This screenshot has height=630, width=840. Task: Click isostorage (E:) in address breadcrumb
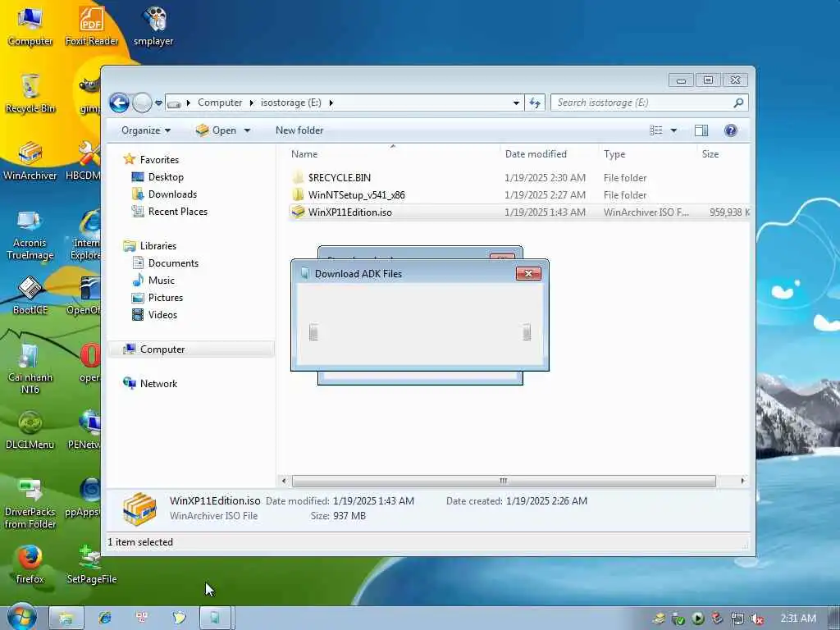291,103
